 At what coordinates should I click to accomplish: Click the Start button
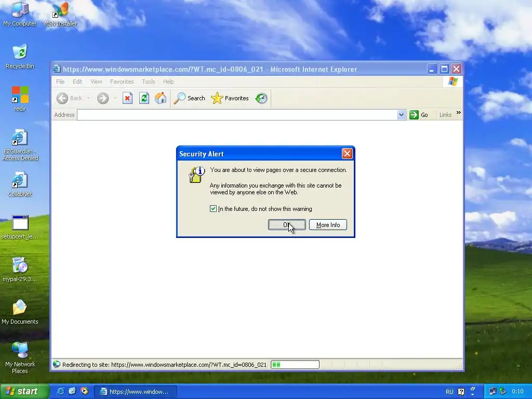pyautogui.click(x=24, y=391)
